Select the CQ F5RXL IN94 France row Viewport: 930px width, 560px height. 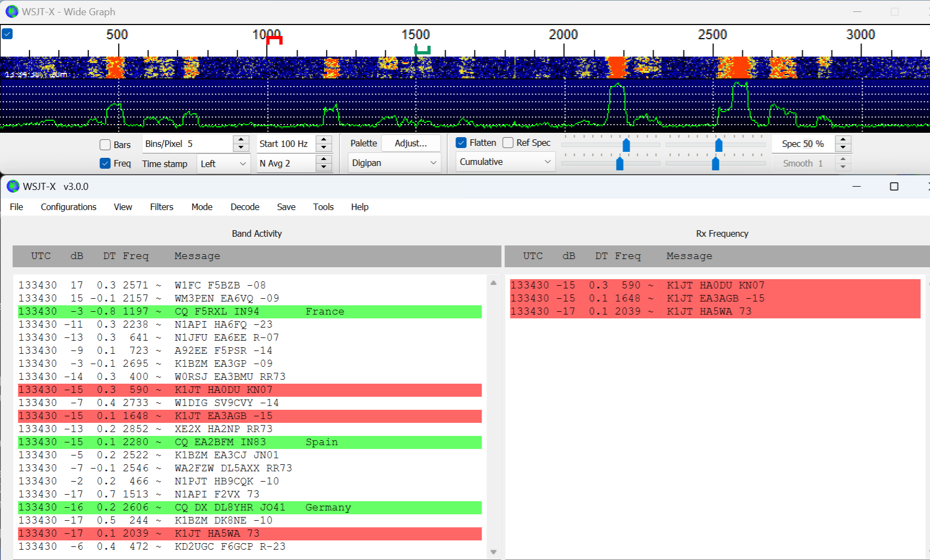click(250, 311)
